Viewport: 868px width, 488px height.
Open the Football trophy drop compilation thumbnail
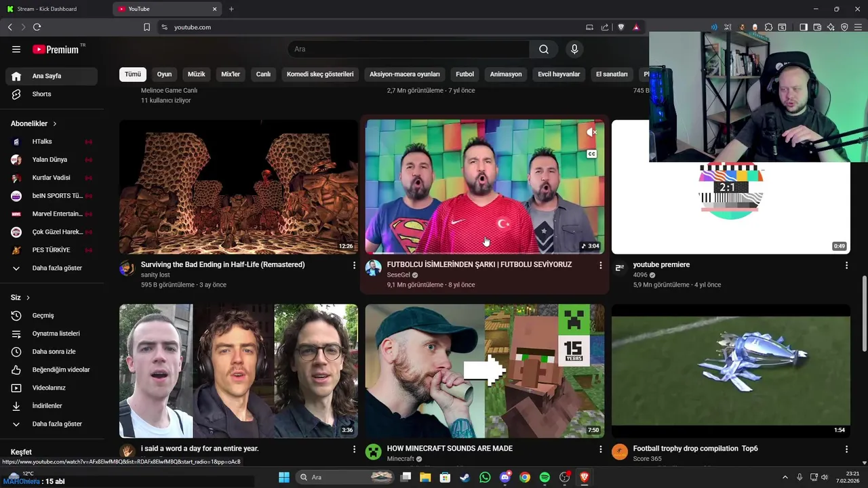point(731,371)
